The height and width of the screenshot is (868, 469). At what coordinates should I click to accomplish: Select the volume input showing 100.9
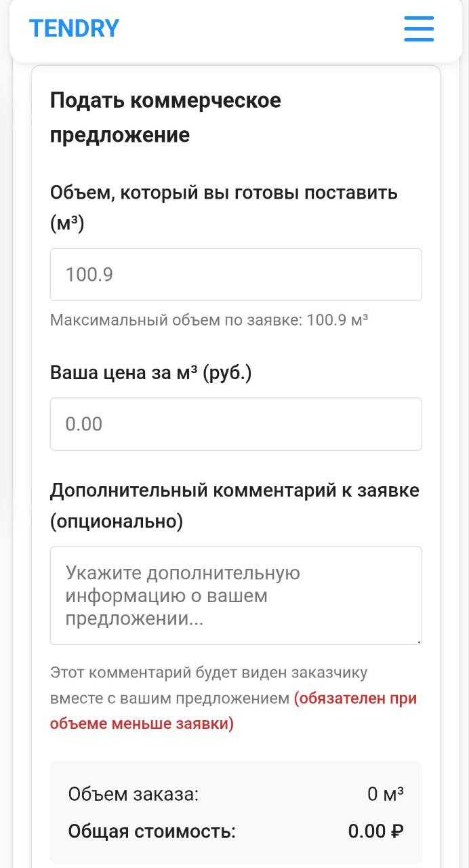(235, 274)
